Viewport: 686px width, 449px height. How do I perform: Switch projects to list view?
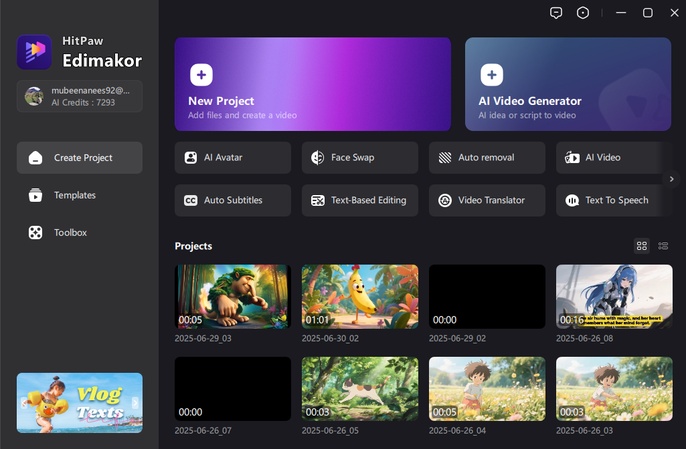pyautogui.click(x=663, y=246)
